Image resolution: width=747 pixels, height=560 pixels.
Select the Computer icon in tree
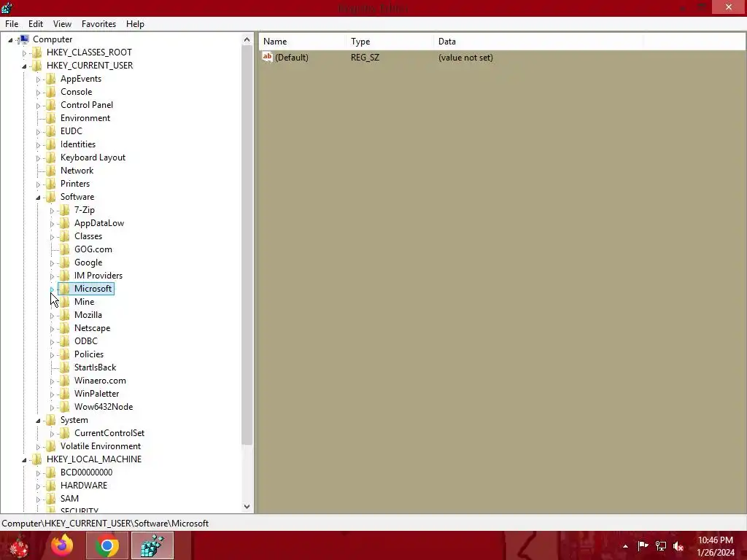[24, 39]
